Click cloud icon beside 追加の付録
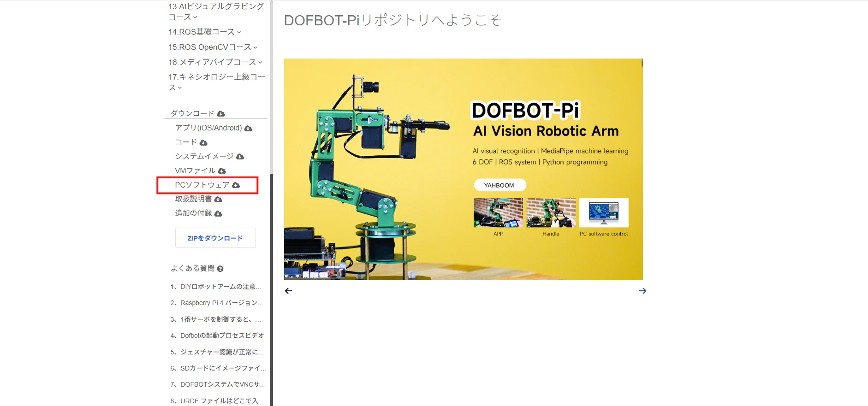The height and width of the screenshot is (406, 868). tap(218, 214)
